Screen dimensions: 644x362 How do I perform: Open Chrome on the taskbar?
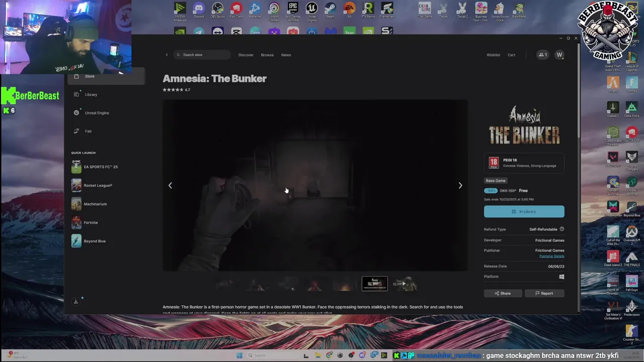[x=329, y=355]
